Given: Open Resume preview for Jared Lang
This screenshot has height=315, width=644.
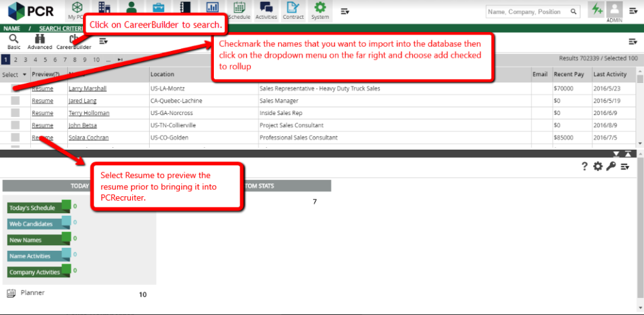Looking at the screenshot, I should coord(43,101).
